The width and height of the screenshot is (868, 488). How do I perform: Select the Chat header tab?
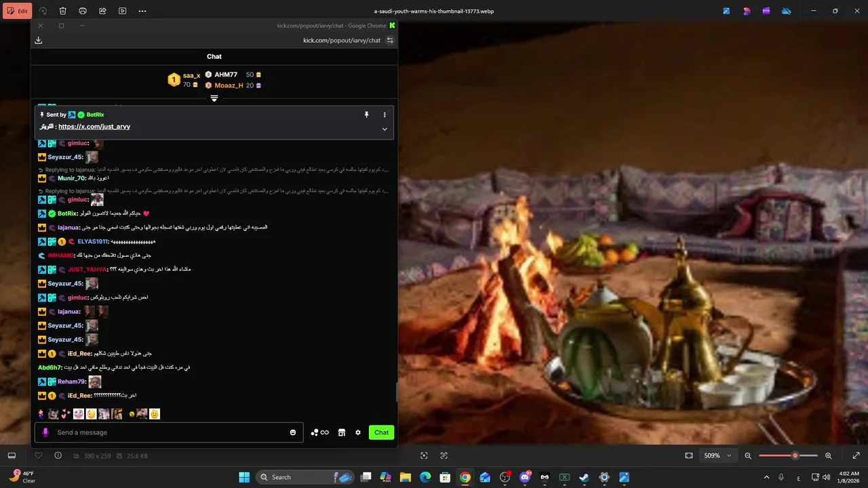214,56
